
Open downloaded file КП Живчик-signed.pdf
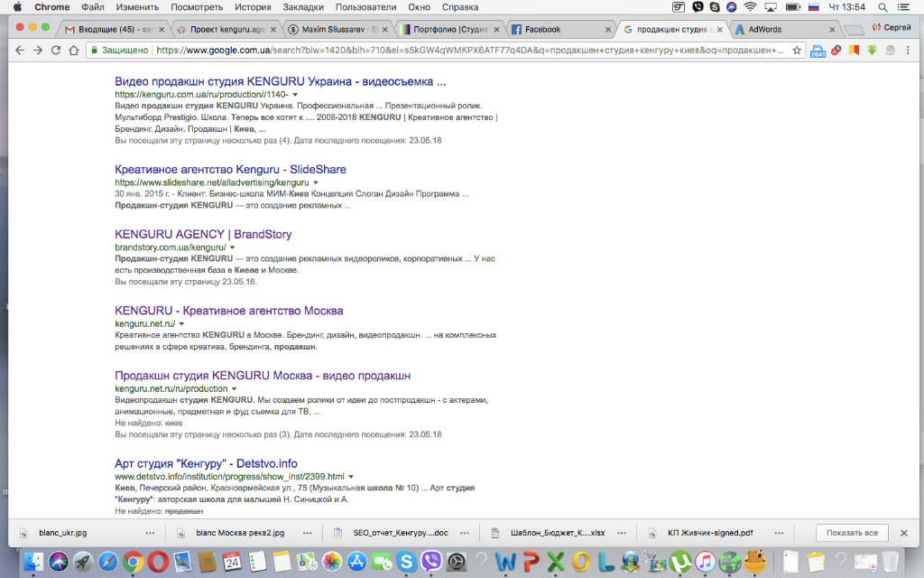point(710,533)
